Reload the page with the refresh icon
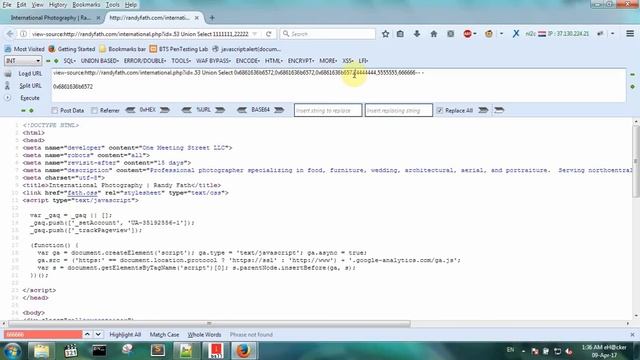640x360 pixels. [269, 34]
